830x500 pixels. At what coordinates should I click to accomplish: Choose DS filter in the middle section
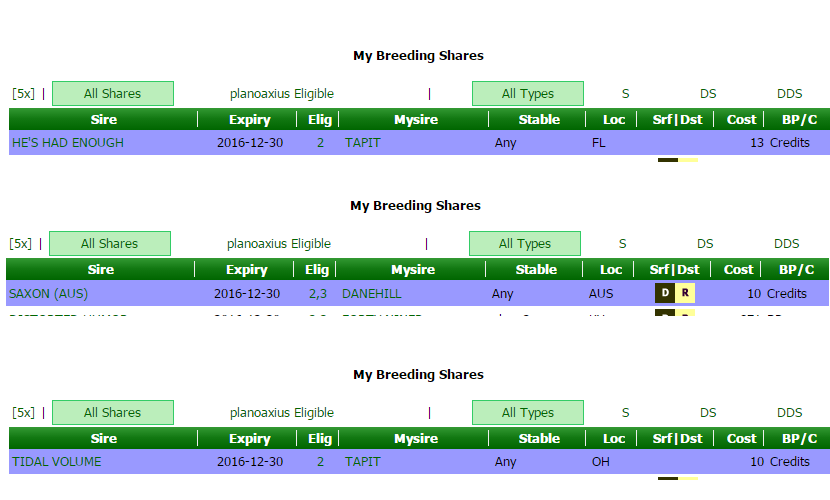(705, 244)
